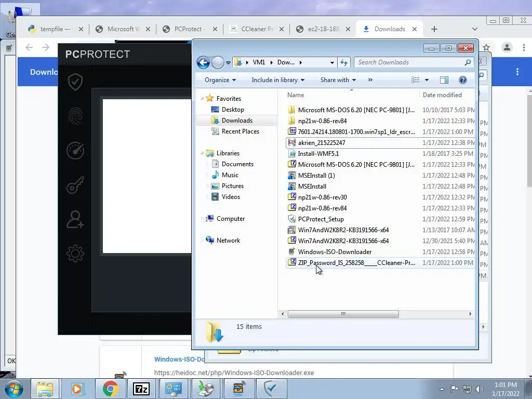Sort by Name column header

point(352,95)
